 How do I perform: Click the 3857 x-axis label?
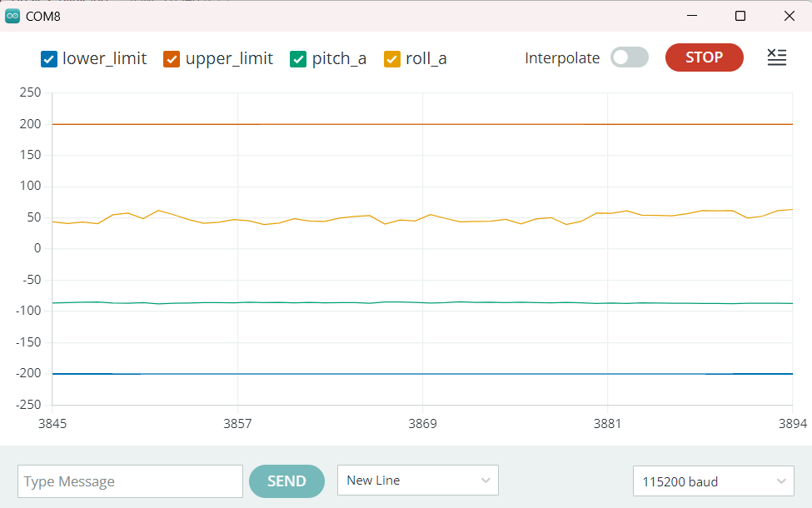point(237,424)
